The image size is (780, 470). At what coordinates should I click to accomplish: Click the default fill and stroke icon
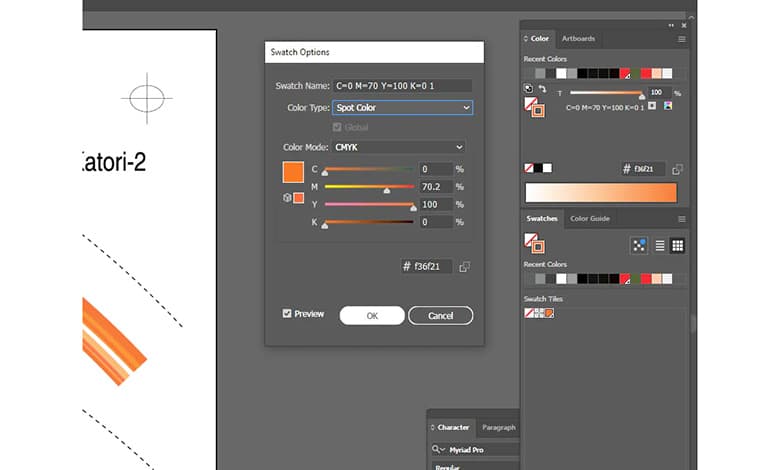point(529,90)
